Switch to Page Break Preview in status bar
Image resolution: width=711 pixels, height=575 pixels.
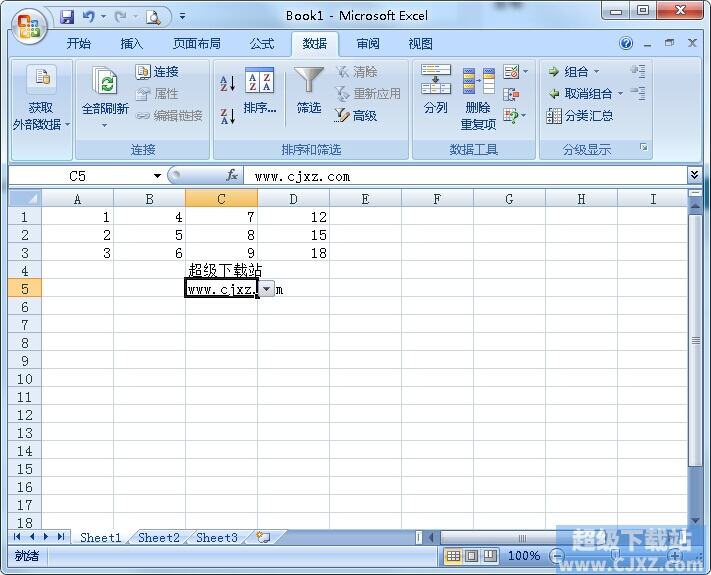(491, 556)
